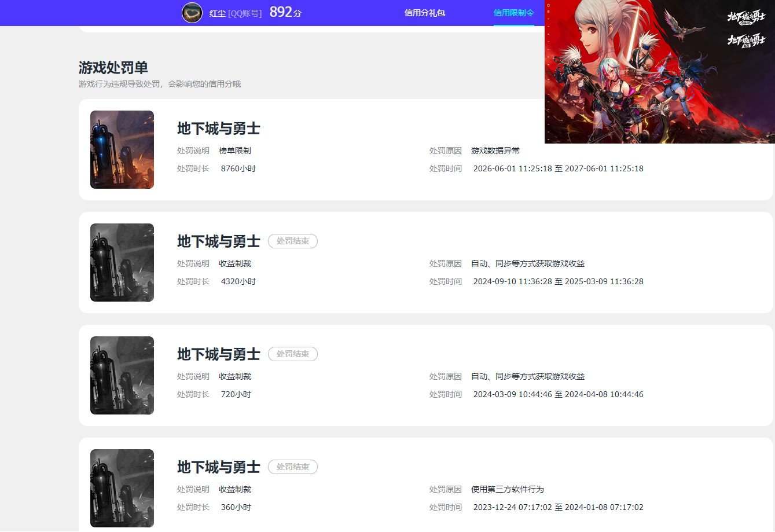775x532 pixels.
Task: Click date range starting 2024-09-10 11:36:28
Action: click(559, 281)
